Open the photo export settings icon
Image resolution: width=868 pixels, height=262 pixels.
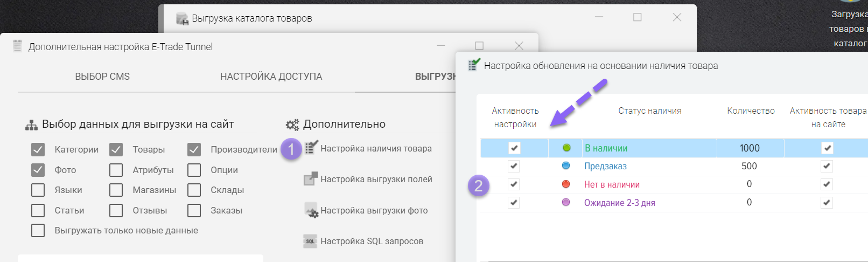click(x=311, y=210)
